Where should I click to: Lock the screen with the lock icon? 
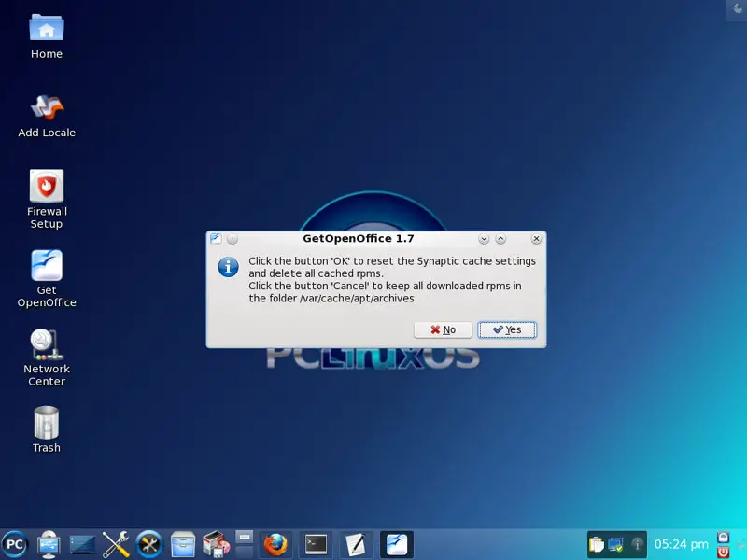723,538
